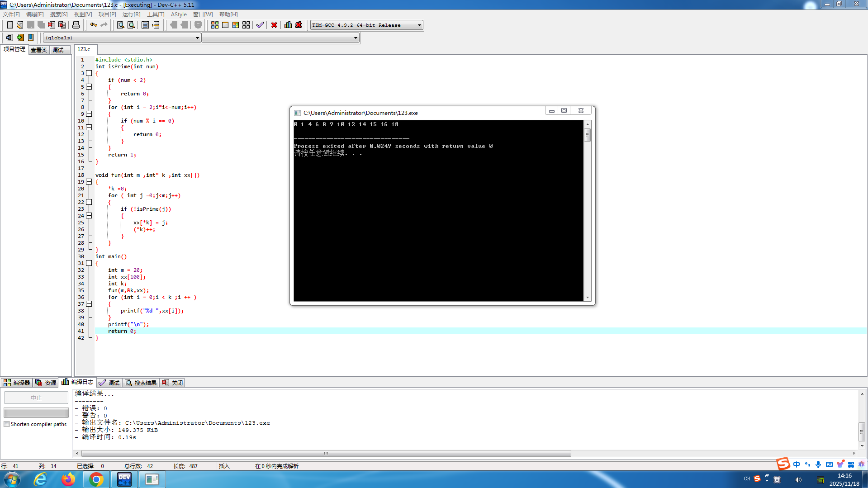The width and height of the screenshot is (868, 488).
Task: Click the Redo arrow icon
Action: click(x=104, y=25)
